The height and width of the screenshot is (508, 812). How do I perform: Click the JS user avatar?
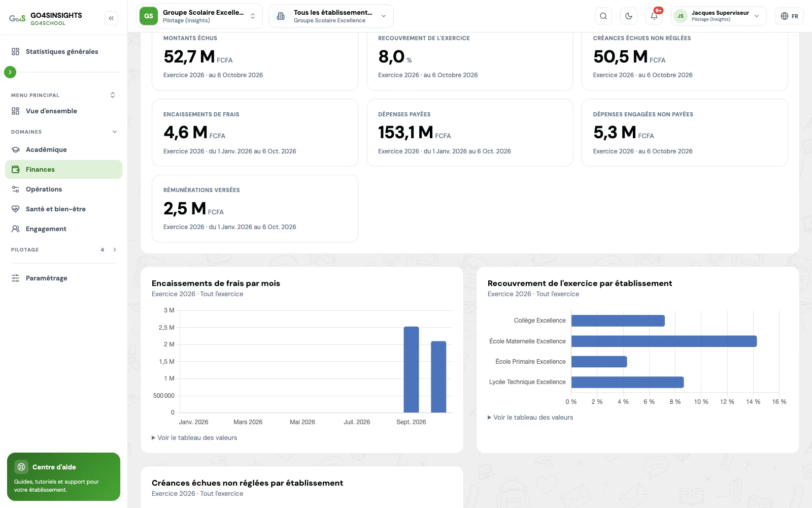click(681, 16)
